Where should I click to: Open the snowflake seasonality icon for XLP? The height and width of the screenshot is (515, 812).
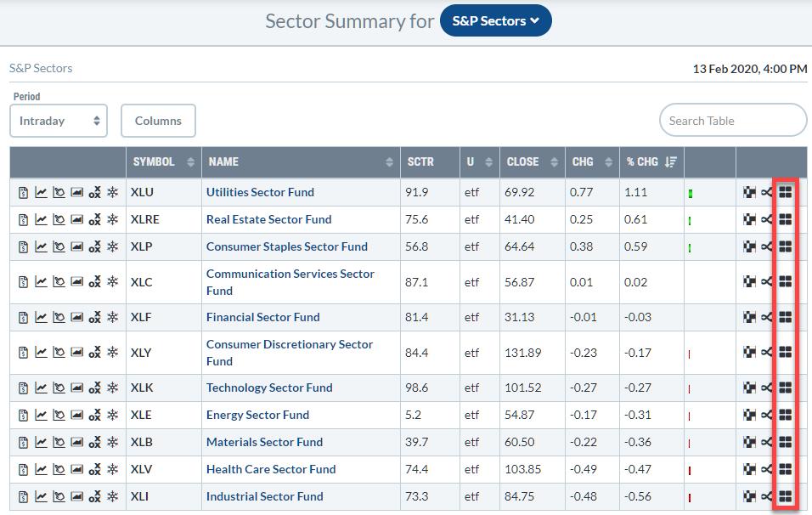pyautogui.click(x=113, y=247)
